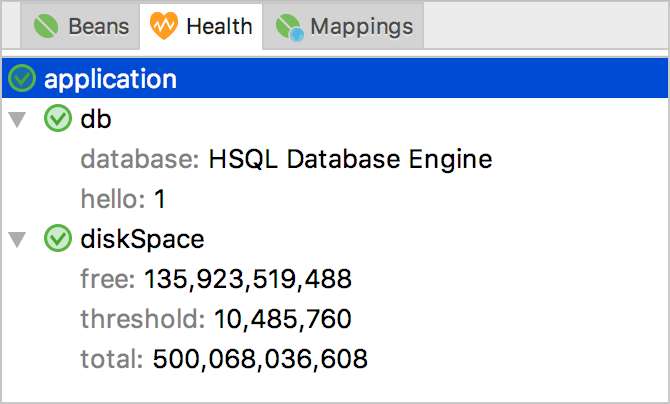Image resolution: width=670 pixels, height=404 pixels.
Task: Select the application root node text
Action: 110,79
